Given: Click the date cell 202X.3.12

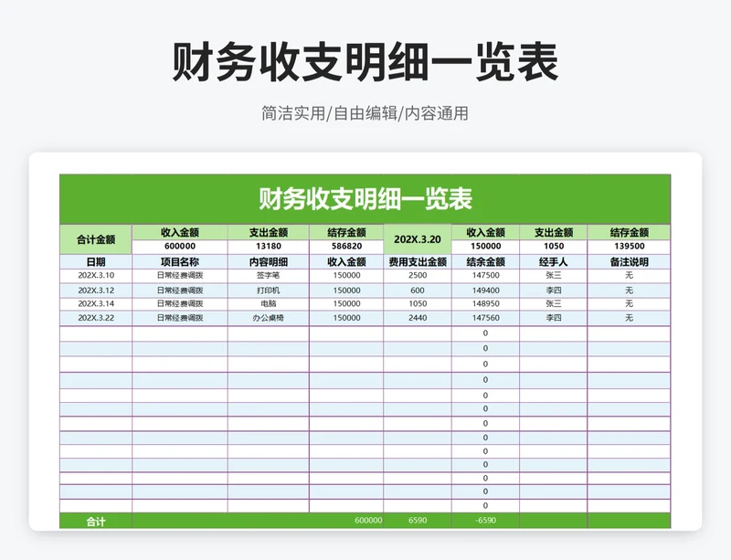Looking at the screenshot, I should [96, 291].
